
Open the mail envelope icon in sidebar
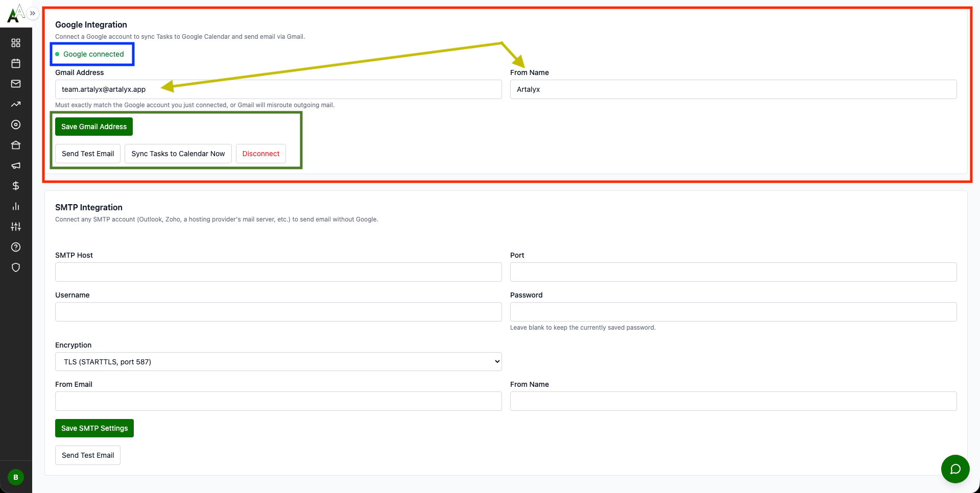click(16, 84)
